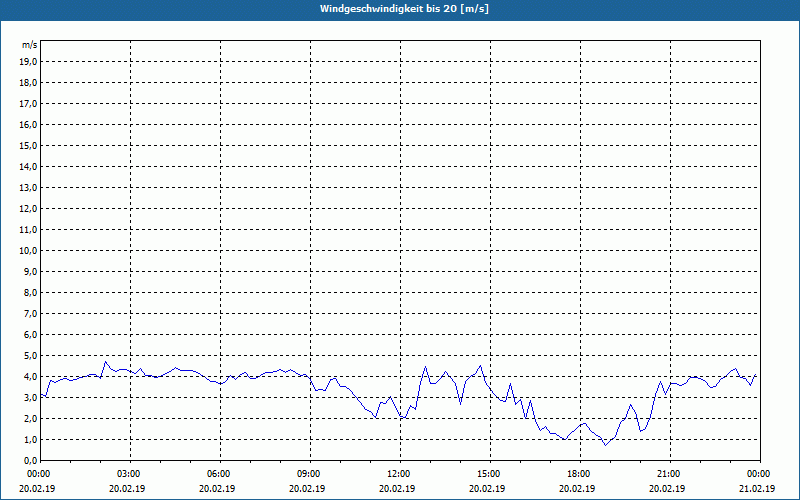
Task: Click the 20.02.19 date under 09:00
Action: pos(307,489)
